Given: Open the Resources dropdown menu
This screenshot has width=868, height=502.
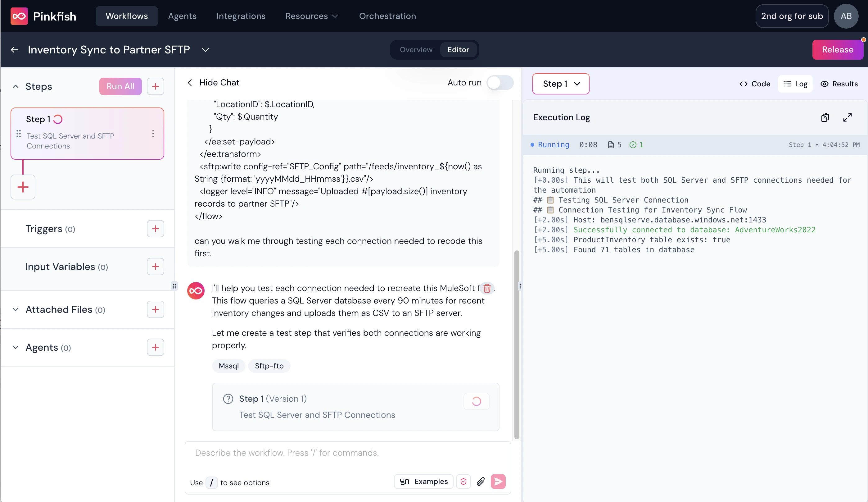Looking at the screenshot, I should click(x=311, y=16).
